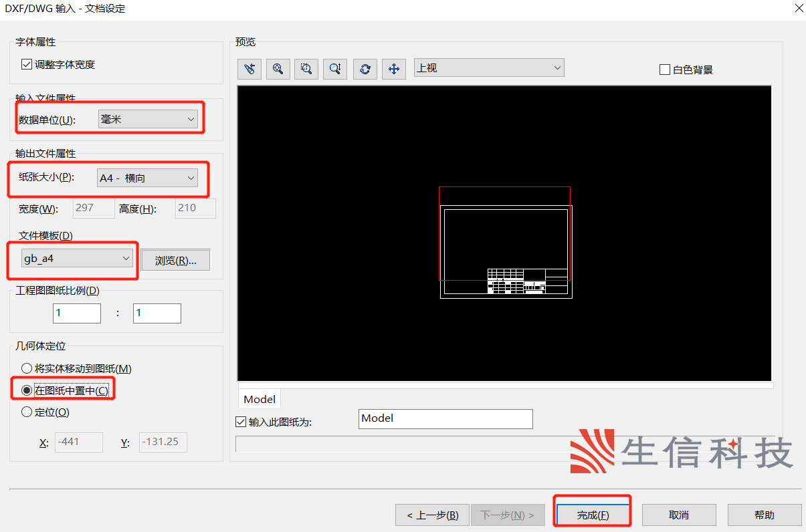Screen dimensions: 806x532
Task: Click the 上一步(B) back button
Action: (x=433, y=515)
